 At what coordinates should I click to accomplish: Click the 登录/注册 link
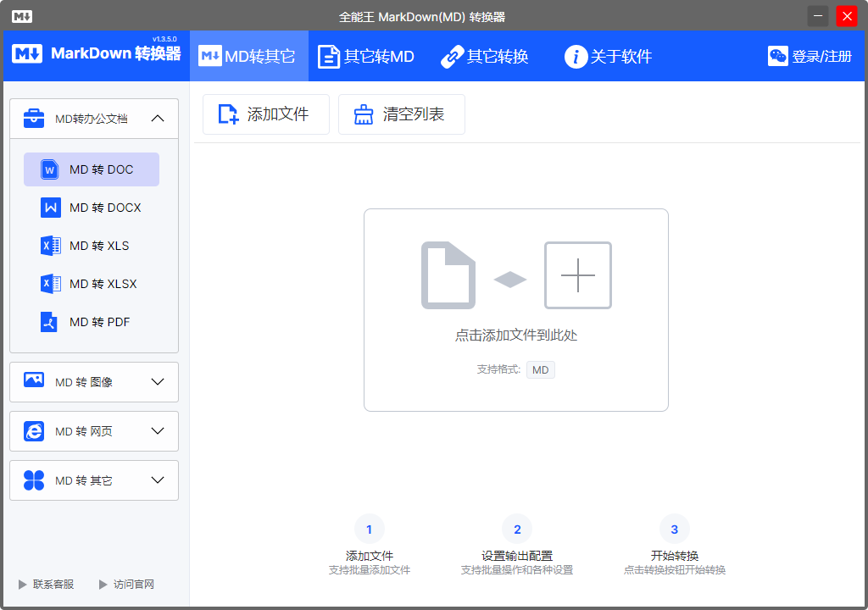tap(821, 57)
